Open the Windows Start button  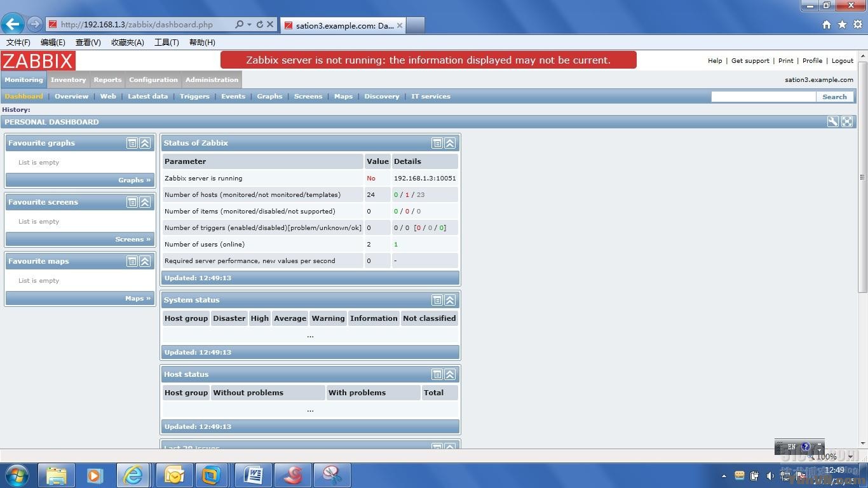(16, 475)
